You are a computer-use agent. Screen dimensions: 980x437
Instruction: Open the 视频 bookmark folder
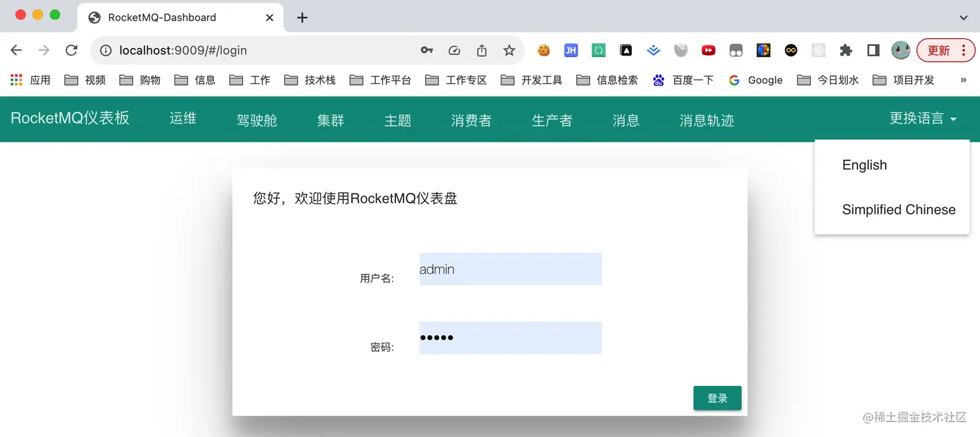(x=86, y=80)
